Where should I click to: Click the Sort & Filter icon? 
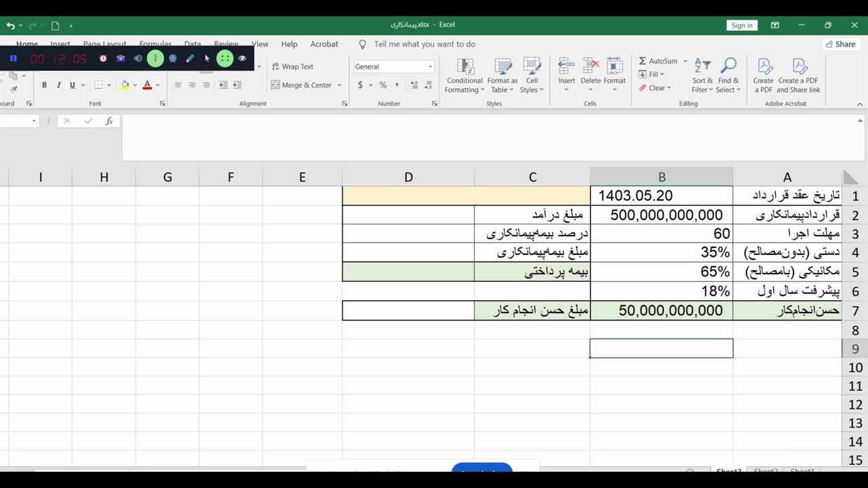(702, 66)
